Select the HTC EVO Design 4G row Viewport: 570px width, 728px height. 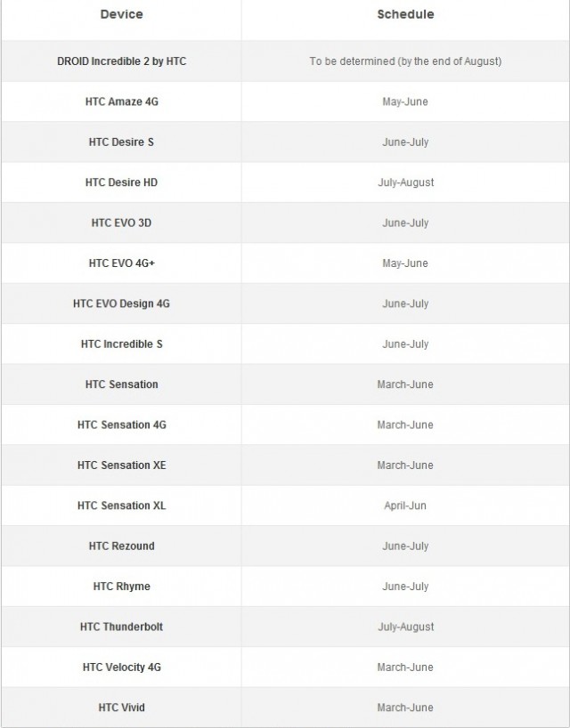pos(285,303)
